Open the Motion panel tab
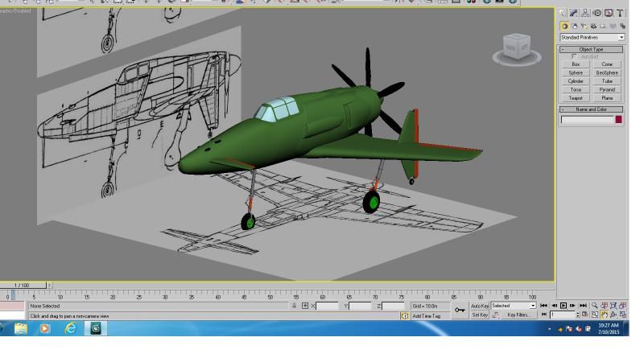 click(597, 13)
